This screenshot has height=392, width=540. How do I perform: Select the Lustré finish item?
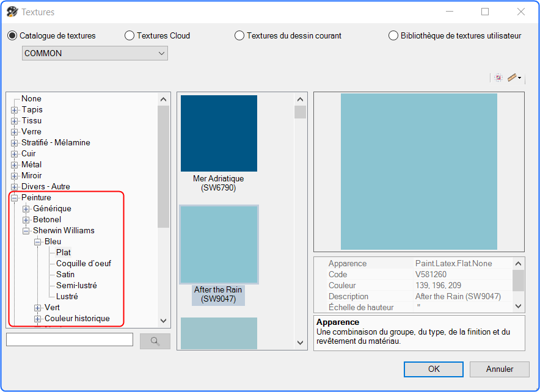coord(67,297)
